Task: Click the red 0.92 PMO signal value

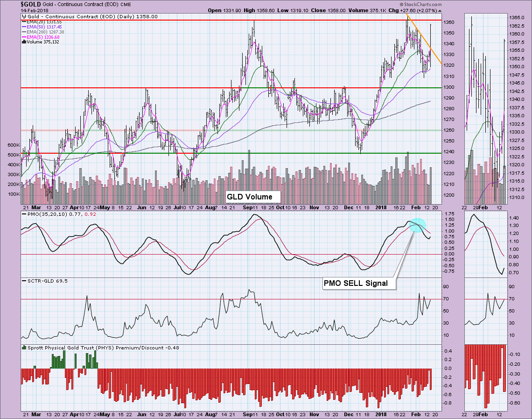Action: 90,214
